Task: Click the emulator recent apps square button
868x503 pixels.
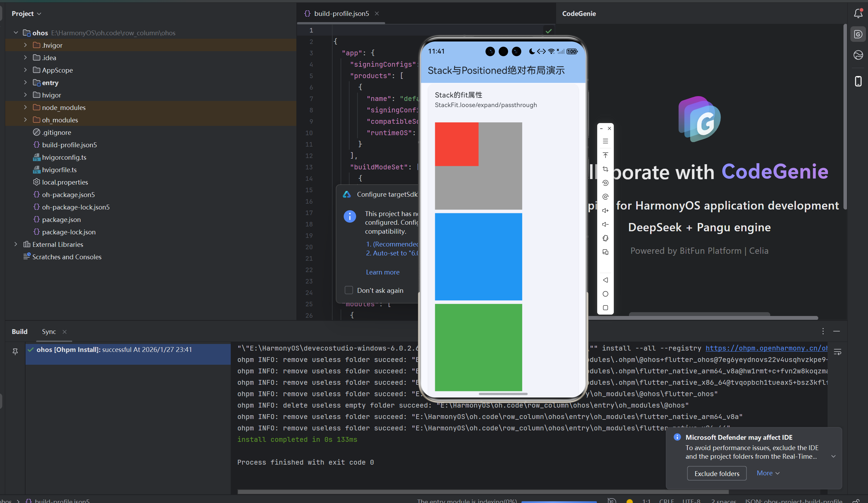Action: [x=605, y=308]
